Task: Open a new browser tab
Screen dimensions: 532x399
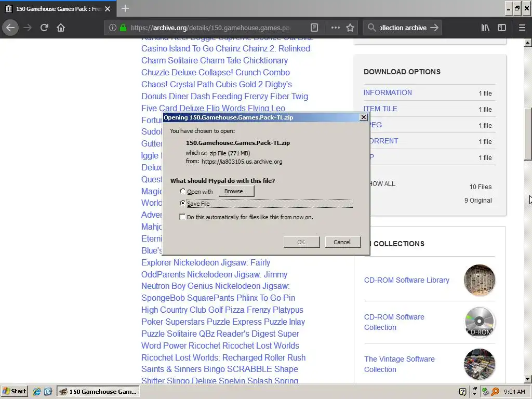Action: point(125,8)
